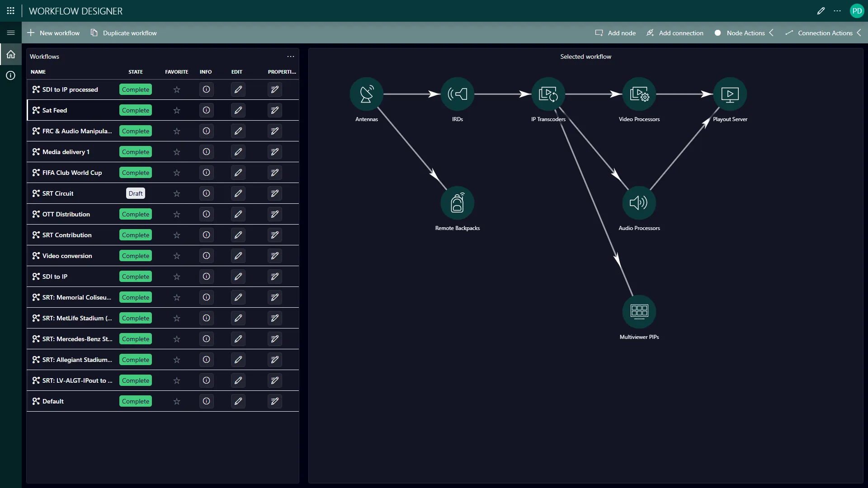Select SRT: LV-ALGT-IPout to ... workflow
This screenshot has height=488, width=868.
click(163, 380)
